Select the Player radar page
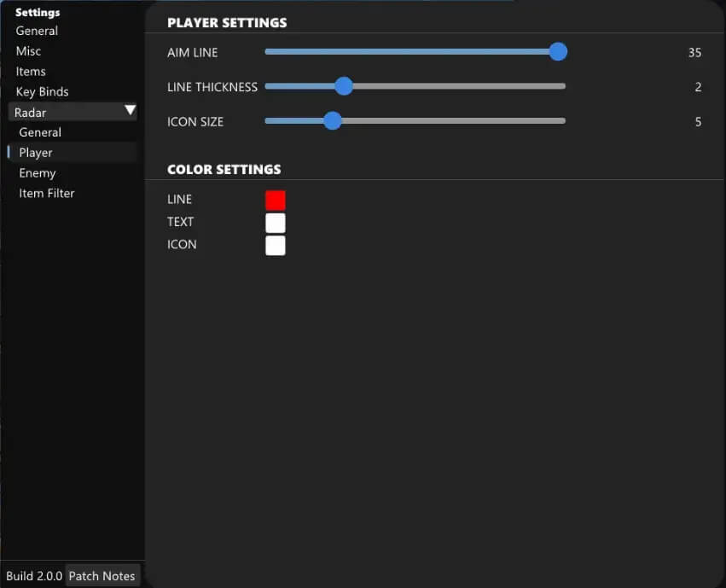Image resolution: width=726 pixels, height=588 pixels. 36,153
